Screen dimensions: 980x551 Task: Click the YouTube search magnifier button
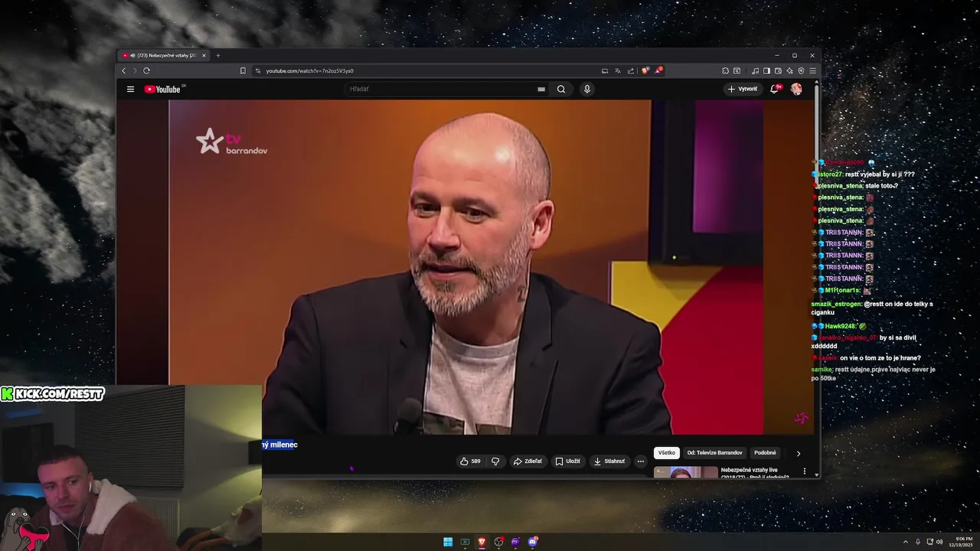(561, 89)
